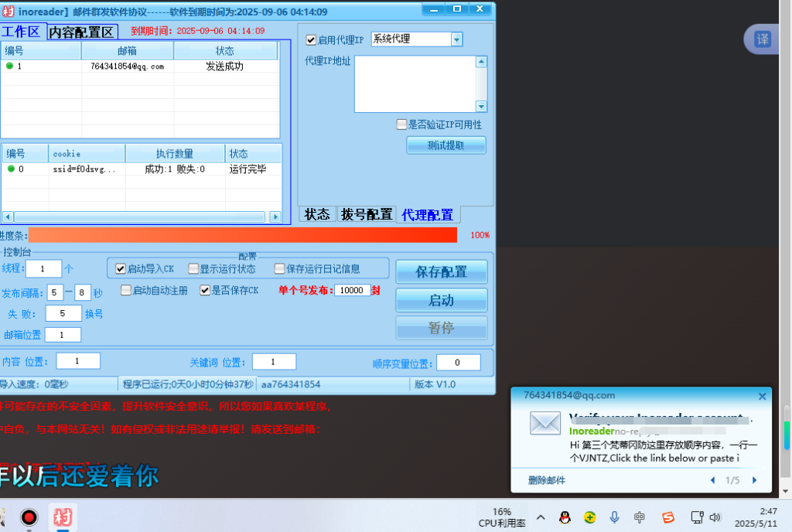Uncheck 启动导入CK option
The image size is (792, 532).
point(120,268)
